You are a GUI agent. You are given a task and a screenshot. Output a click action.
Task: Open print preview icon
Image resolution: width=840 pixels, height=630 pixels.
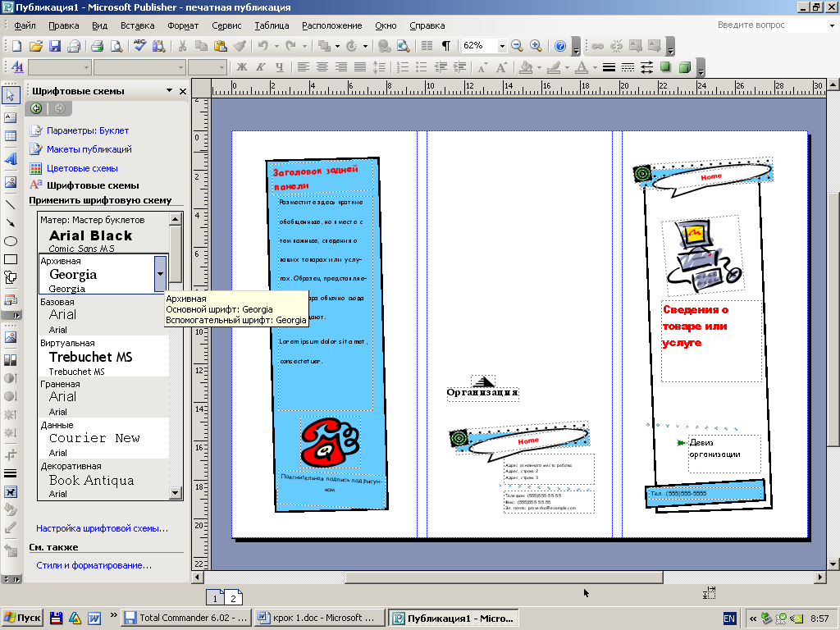coord(116,46)
